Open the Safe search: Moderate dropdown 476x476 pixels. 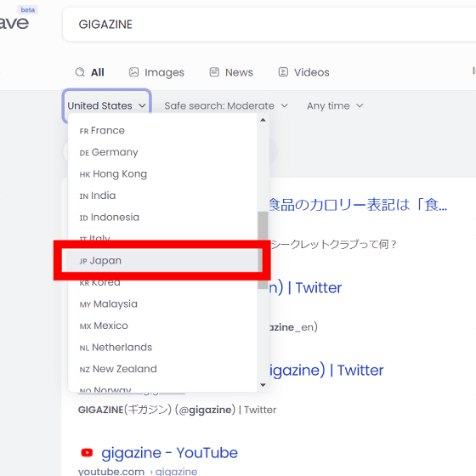tap(226, 105)
